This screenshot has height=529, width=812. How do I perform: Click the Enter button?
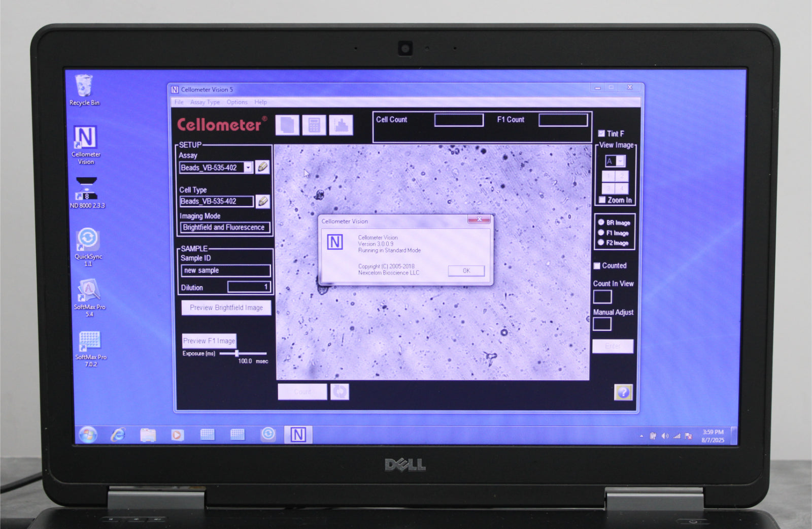(x=613, y=346)
